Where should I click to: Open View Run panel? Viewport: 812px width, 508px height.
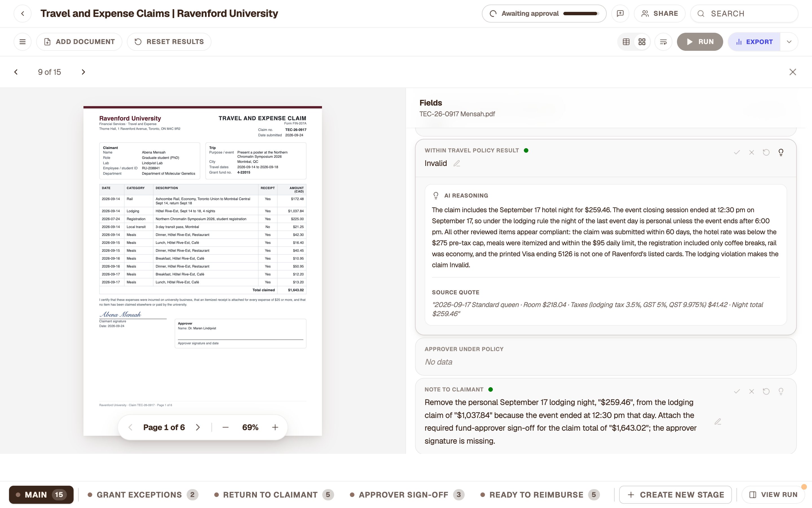(773, 494)
